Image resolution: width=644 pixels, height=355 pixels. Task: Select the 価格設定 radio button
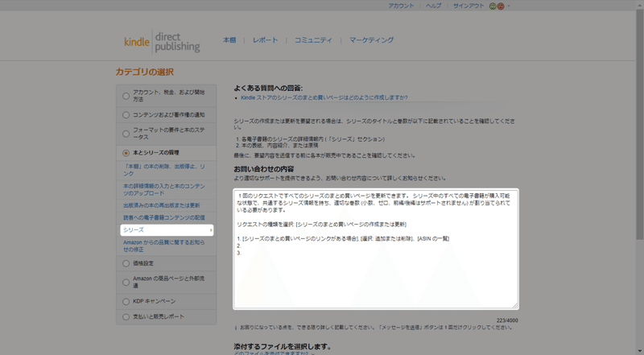click(x=126, y=263)
